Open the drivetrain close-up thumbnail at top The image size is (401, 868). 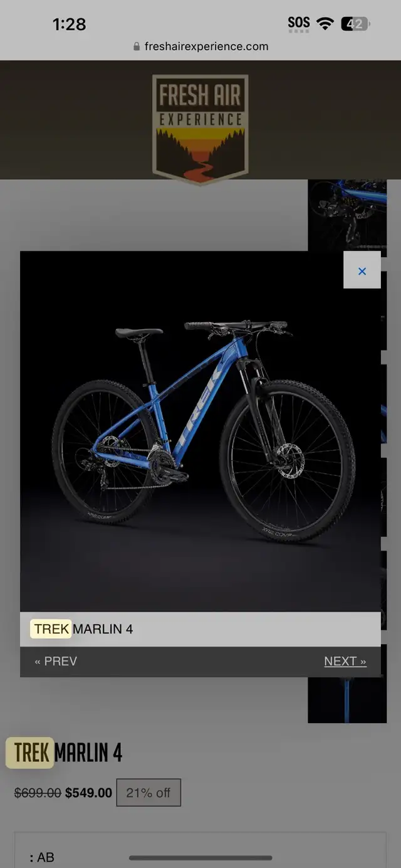[x=347, y=214]
